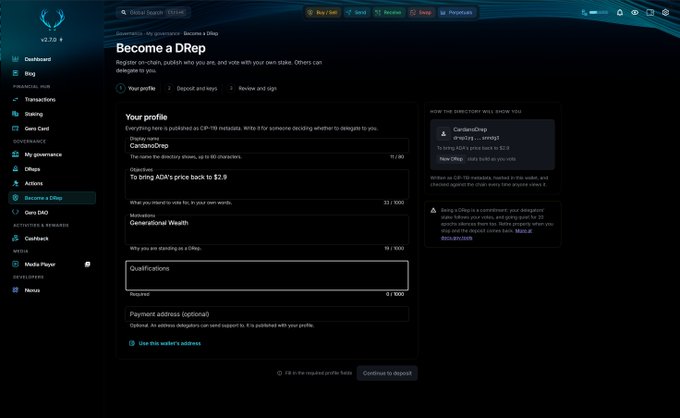Screen dimensions: 680x418
Task: Open the version v2.7.0 indicator
Action: pyautogui.click(x=52, y=39)
